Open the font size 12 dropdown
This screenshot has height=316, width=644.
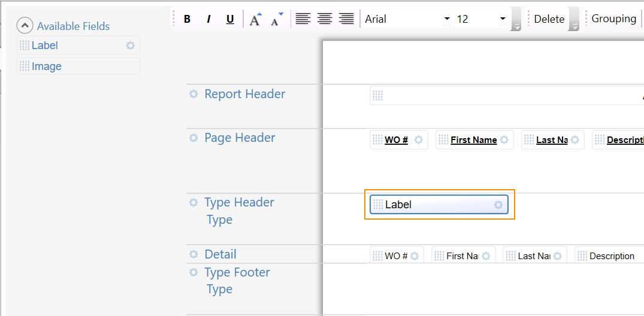click(503, 19)
